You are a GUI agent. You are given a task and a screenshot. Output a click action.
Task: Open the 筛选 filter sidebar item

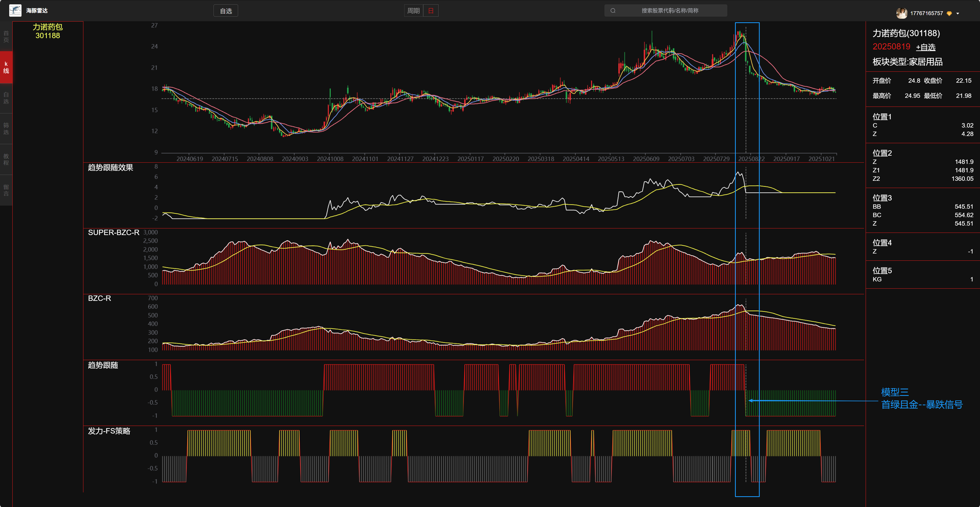(x=6, y=129)
